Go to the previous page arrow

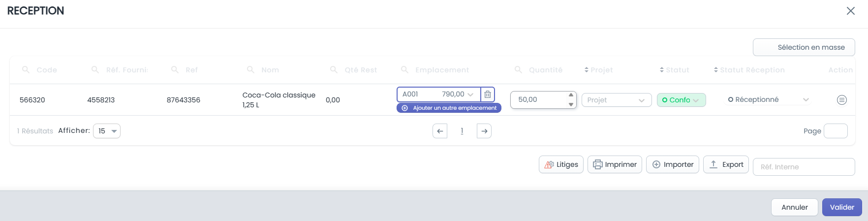pos(440,131)
